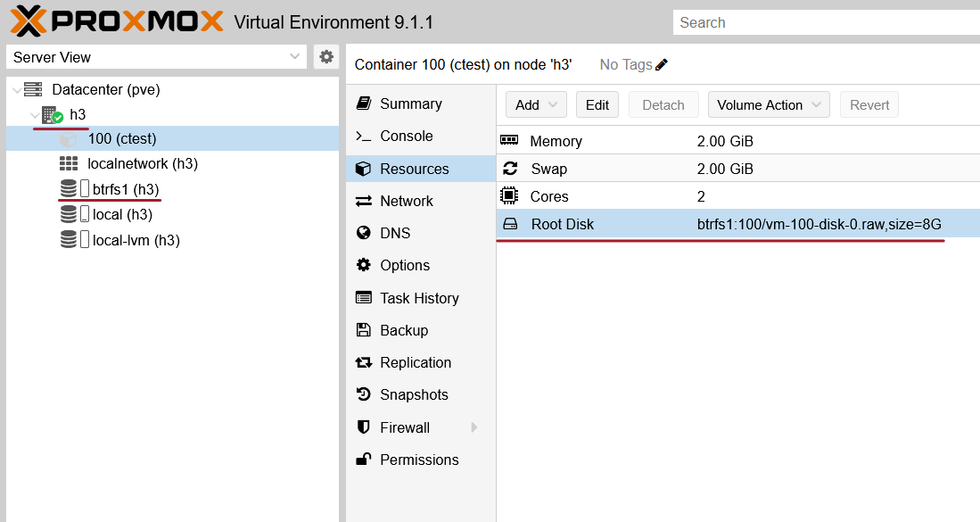Click No Tags label

626,64
